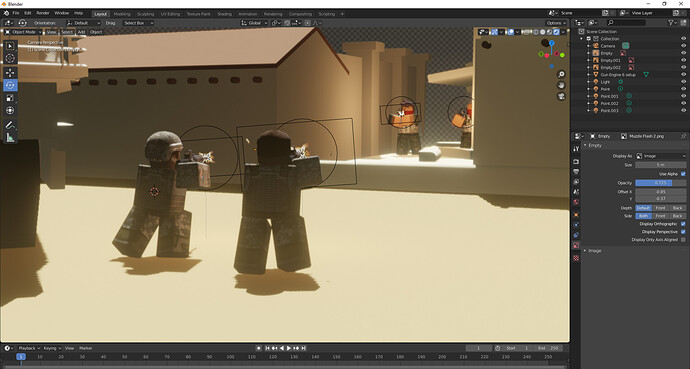Image resolution: width=690 pixels, height=369 pixels.
Task: Open the Texture properties tab
Action: click(576, 258)
